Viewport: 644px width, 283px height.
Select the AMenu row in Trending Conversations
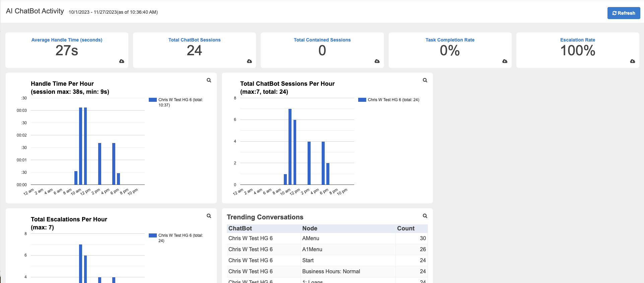311,238
